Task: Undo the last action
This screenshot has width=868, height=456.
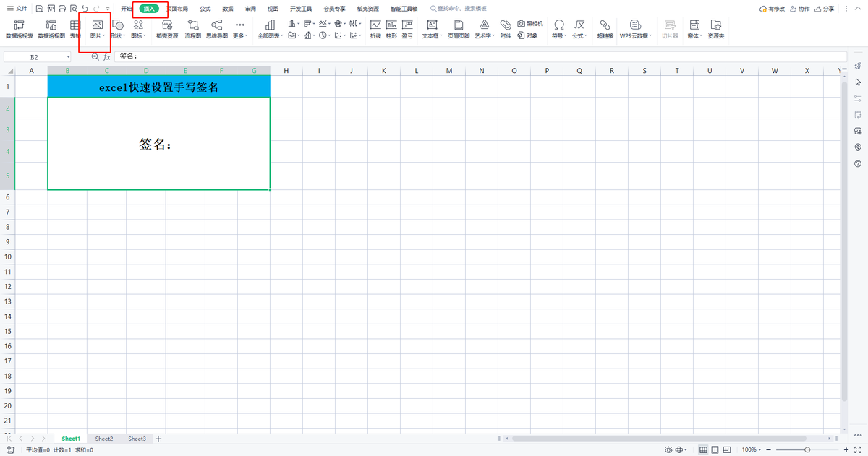Action: pyautogui.click(x=85, y=9)
